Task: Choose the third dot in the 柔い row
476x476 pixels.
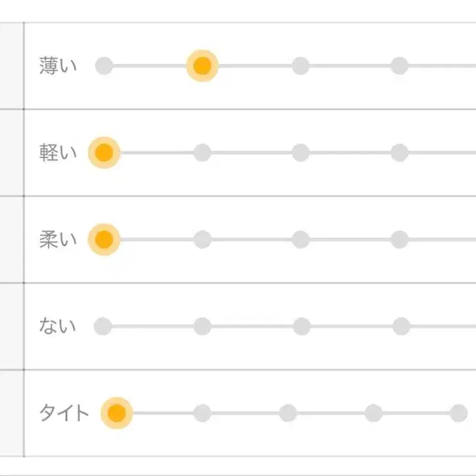Action: pos(300,240)
